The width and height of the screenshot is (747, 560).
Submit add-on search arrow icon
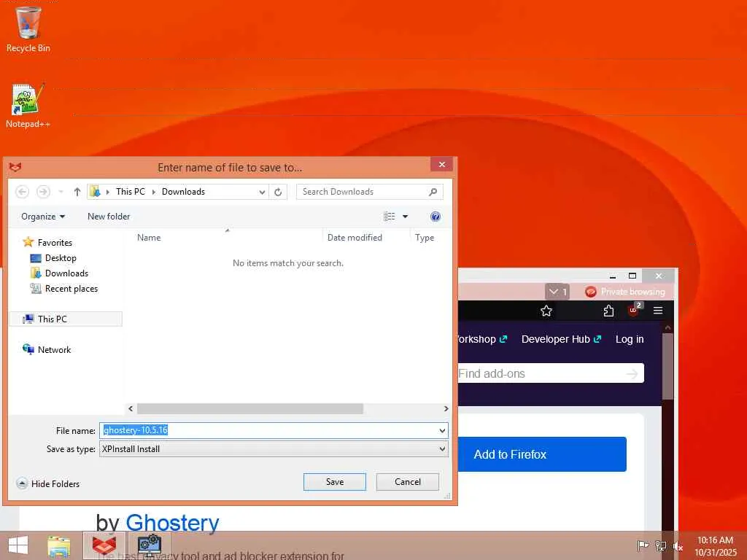(632, 374)
